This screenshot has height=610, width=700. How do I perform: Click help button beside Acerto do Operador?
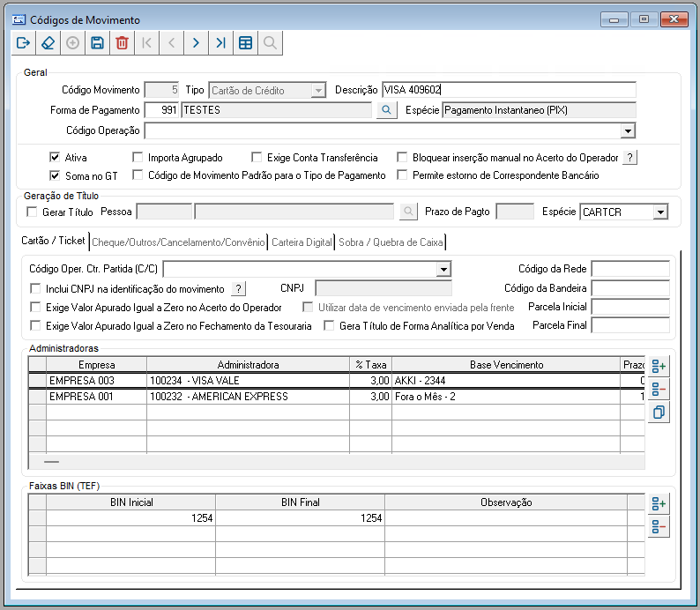coord(629,158)
